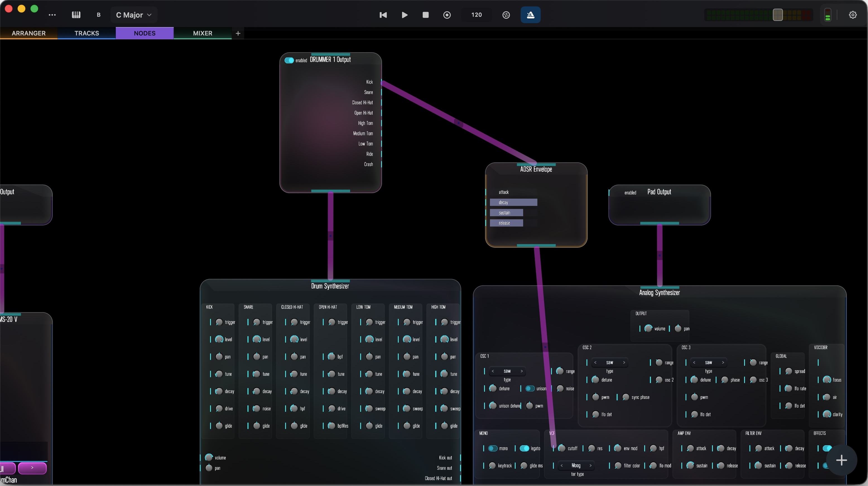Click the Analog Synthesizer OUTPUT volume knob
The image size is (868, 486).
tap(648, 329)
